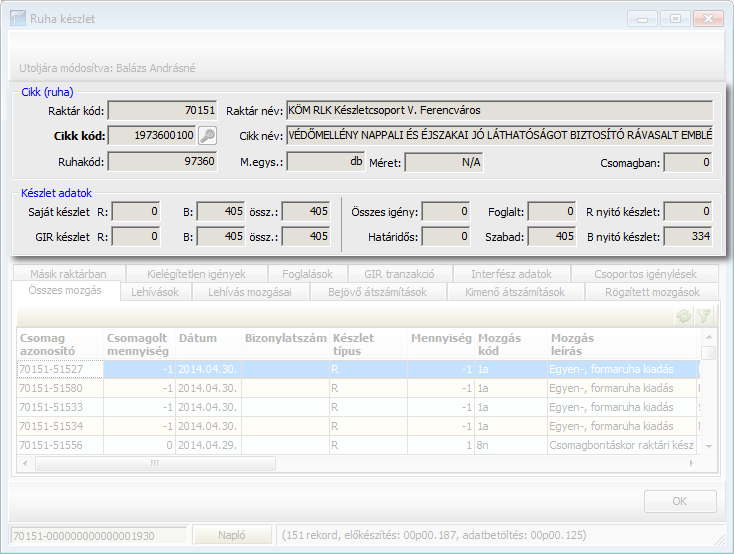Click the M.egys. field showing db
The image size is (734, 554).
coord(325,162)
